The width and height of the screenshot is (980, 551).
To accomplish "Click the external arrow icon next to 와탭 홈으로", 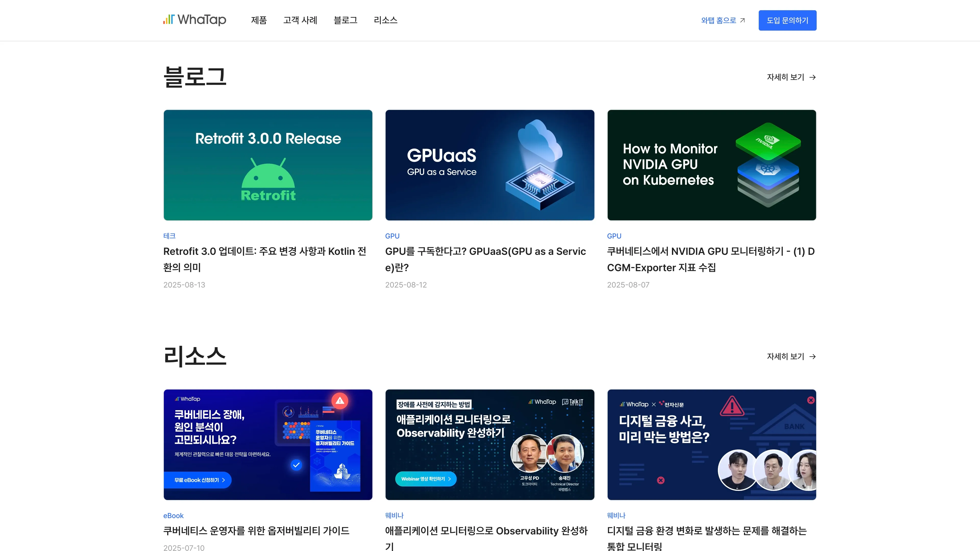I will (742, 20).
